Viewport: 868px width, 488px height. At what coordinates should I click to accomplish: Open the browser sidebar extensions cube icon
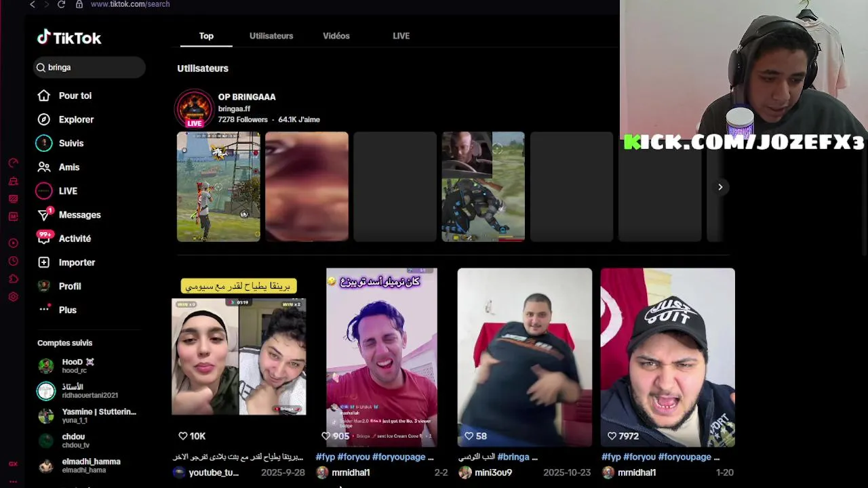tap(13, 279)
